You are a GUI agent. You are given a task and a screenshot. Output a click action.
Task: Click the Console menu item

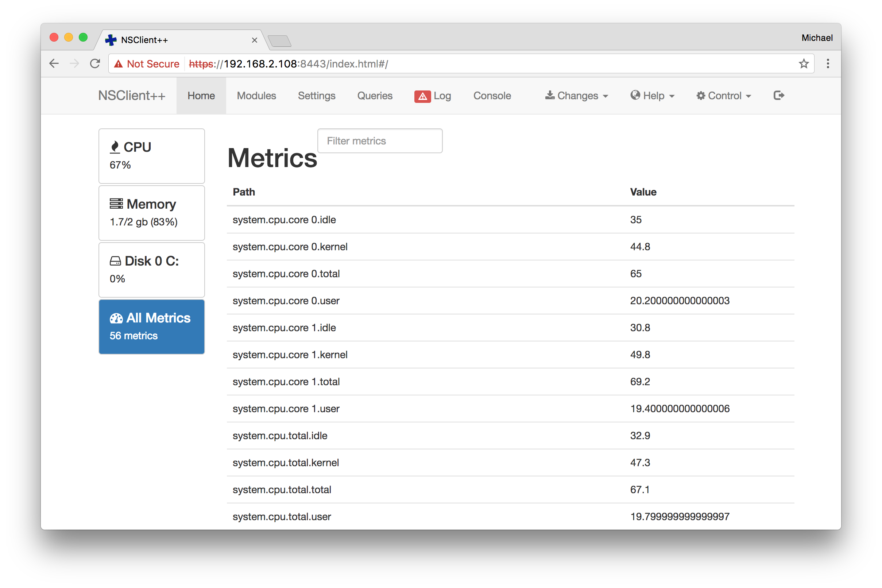492,95
